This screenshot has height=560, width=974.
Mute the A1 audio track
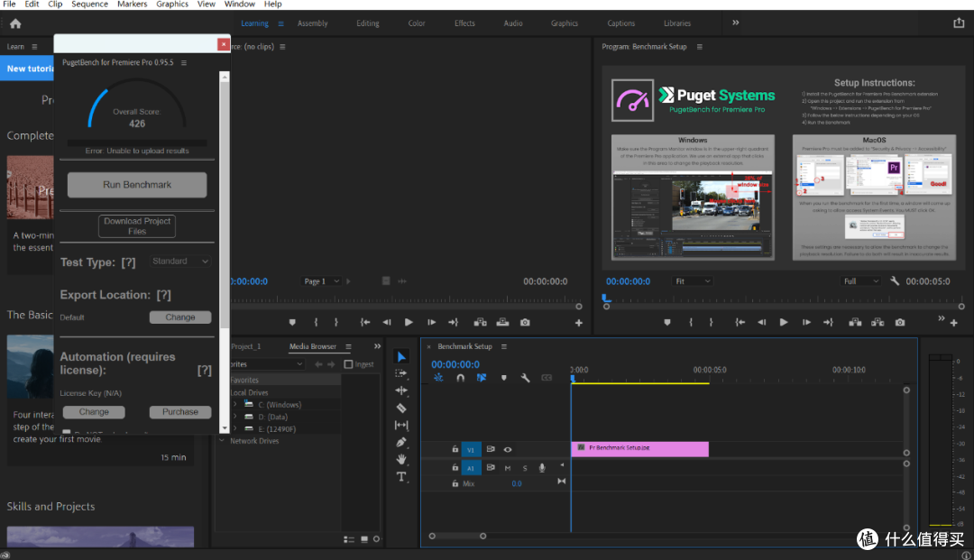[x=508, y=468]
